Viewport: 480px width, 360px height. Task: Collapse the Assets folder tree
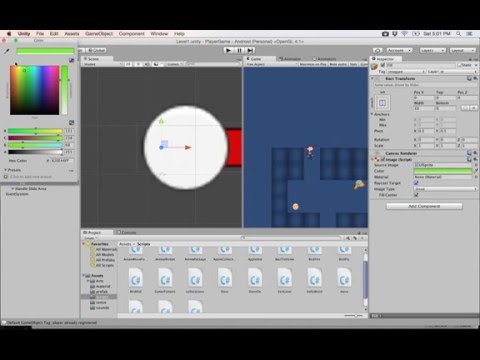click(x=84, y=276)
